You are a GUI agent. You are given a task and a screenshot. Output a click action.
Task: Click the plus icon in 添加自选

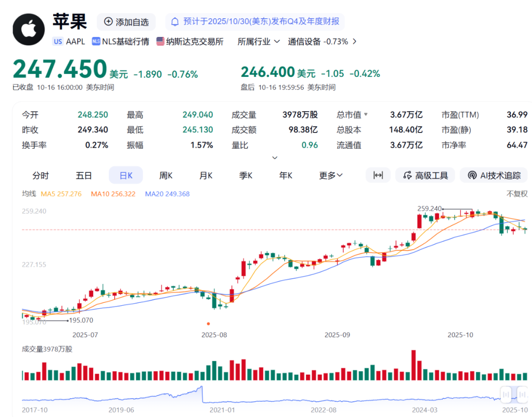(108, 22)
